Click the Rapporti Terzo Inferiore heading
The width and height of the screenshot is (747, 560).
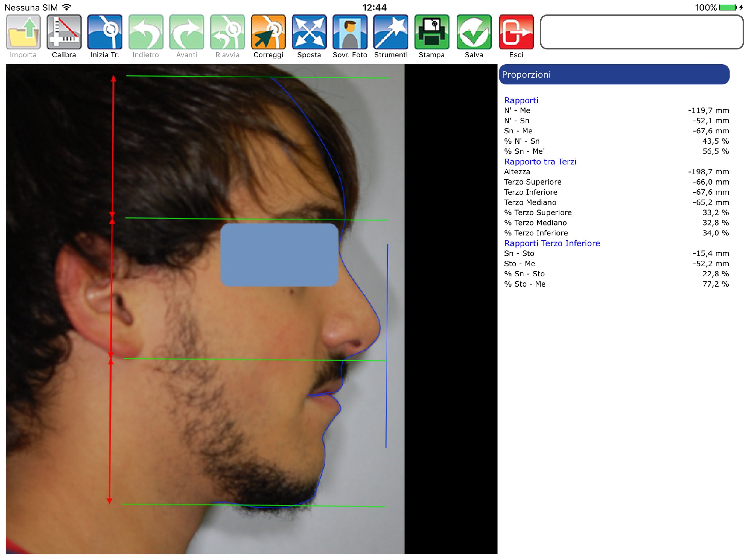[552, 243]
